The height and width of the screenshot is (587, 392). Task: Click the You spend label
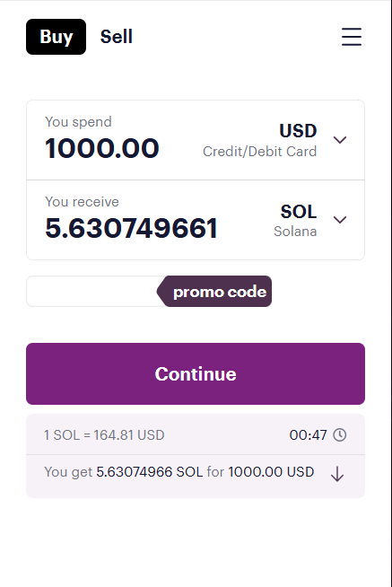pos(78,122)
